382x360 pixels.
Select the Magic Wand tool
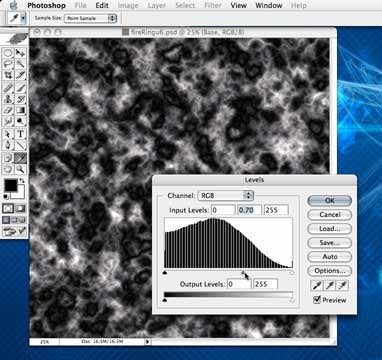[21, 64]
